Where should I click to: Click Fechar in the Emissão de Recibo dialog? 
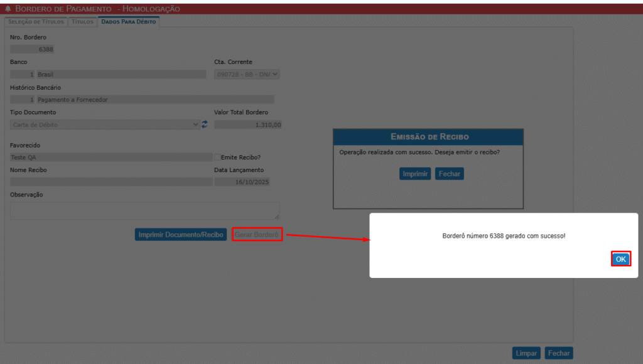coord(449,174)
